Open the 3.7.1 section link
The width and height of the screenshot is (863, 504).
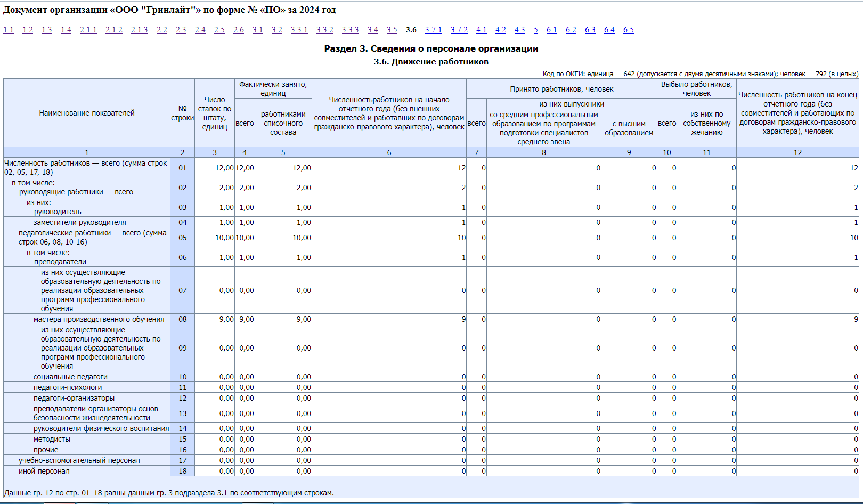(434, 30)
